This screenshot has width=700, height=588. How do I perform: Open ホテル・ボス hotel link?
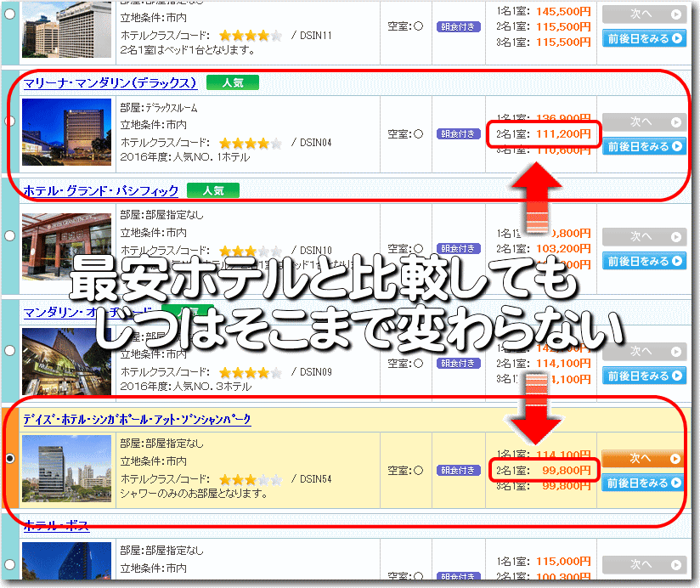pos(56,525)
